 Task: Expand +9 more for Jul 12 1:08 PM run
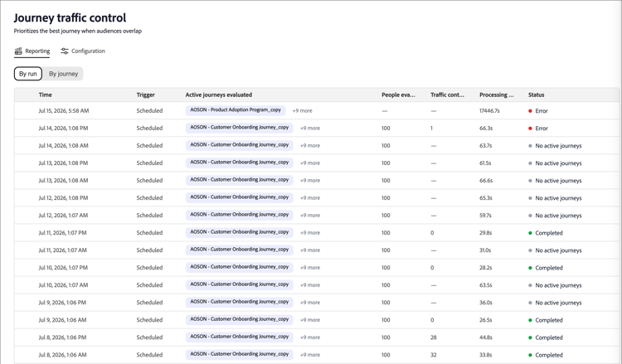(x=310, y=198)
